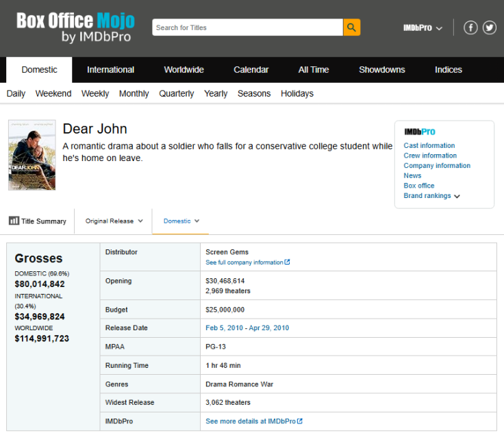The image size is (504, 433).
Task: Open the Calendar tab
Action: coord(251,70)
